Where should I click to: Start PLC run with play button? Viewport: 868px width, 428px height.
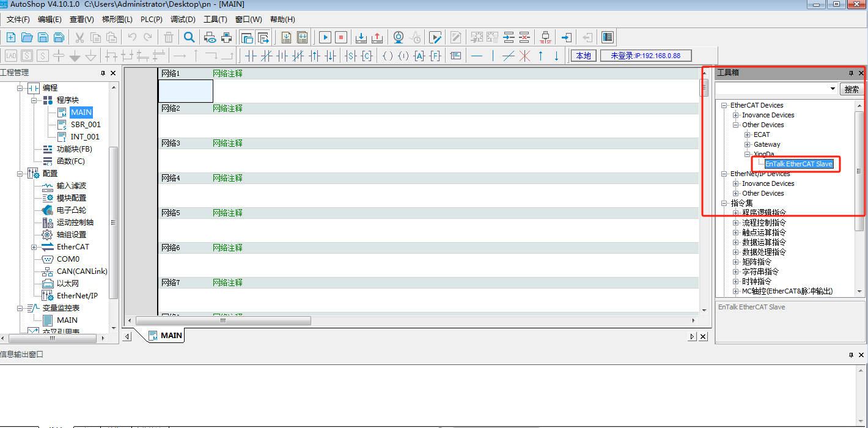coord(325,37)
